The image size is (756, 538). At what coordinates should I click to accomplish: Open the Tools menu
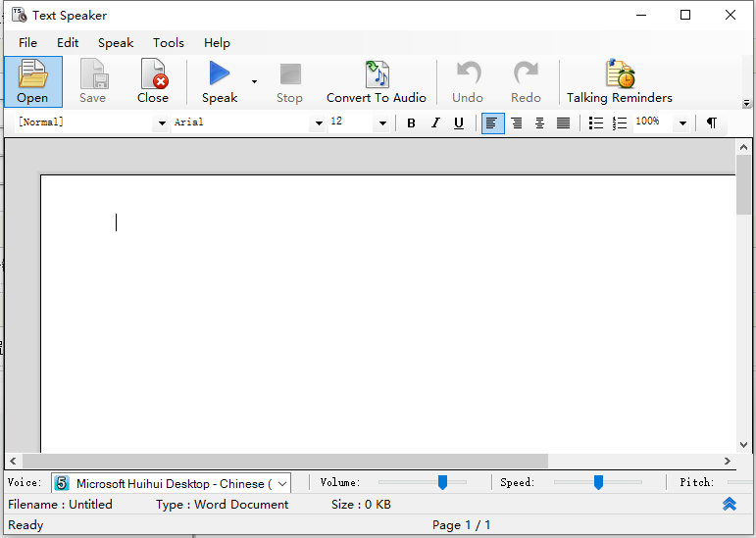[x=169, y=43]
